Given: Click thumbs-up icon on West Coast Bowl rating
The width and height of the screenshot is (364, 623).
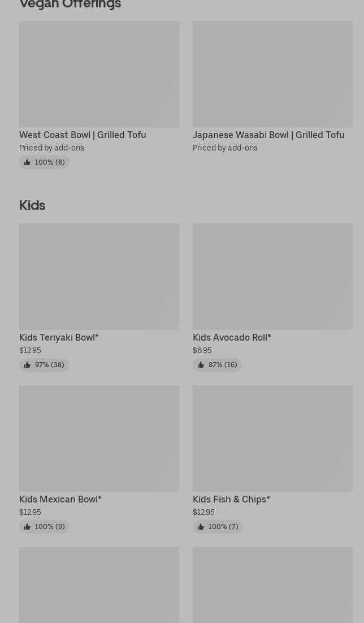Looking at the screenshot, I should (27, 162).
